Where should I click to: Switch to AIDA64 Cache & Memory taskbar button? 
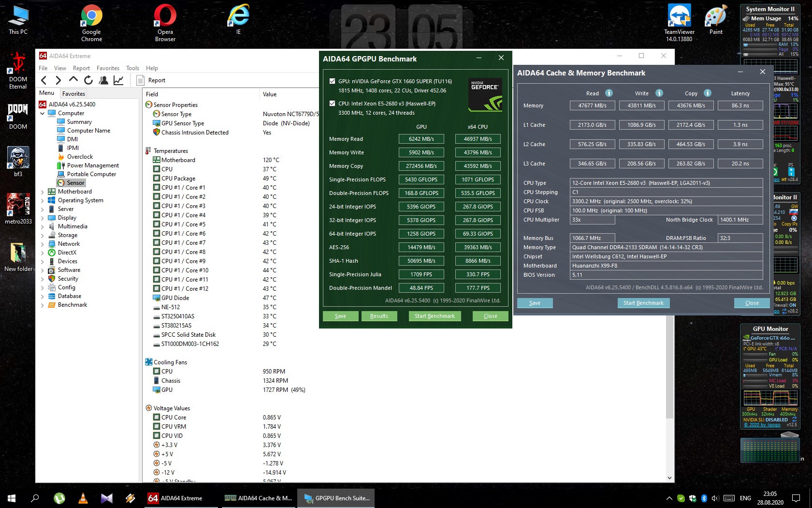tap(259, 498)
